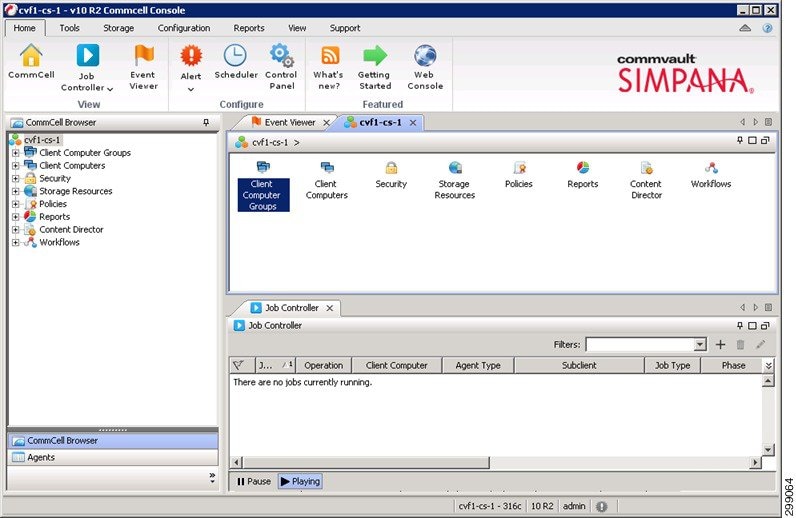Expand Policies tree node

(x=15, y=204)
